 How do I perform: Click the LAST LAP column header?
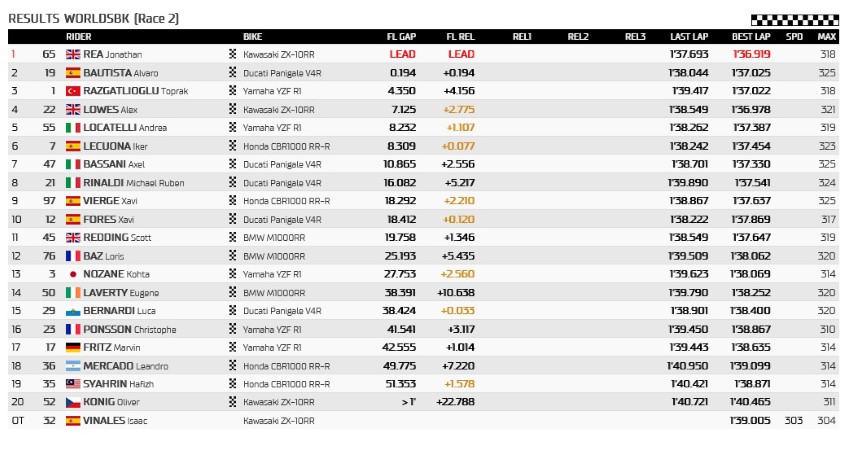[x=690, y=37]
